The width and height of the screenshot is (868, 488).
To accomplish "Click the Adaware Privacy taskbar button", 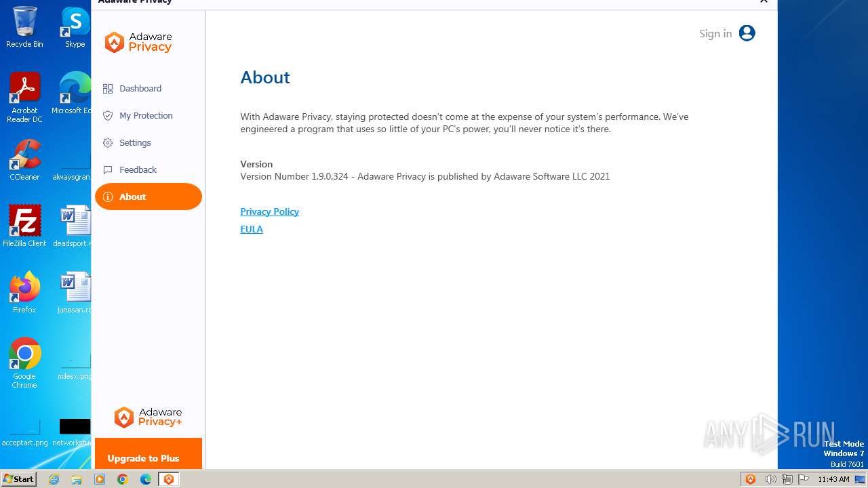I will pos(169,479).
